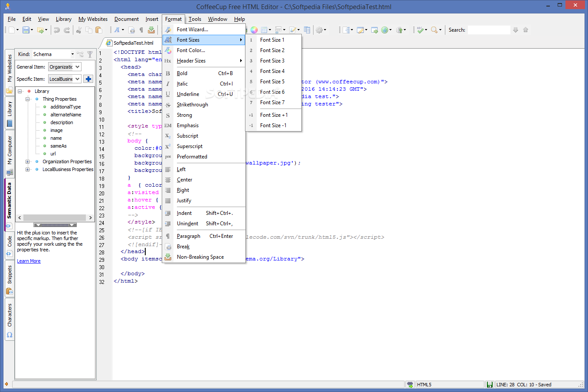Click the insert download-arrow toolbar icon
This screenshot has height=392, width=588.
pyautogui.click(x=151, y=30)
